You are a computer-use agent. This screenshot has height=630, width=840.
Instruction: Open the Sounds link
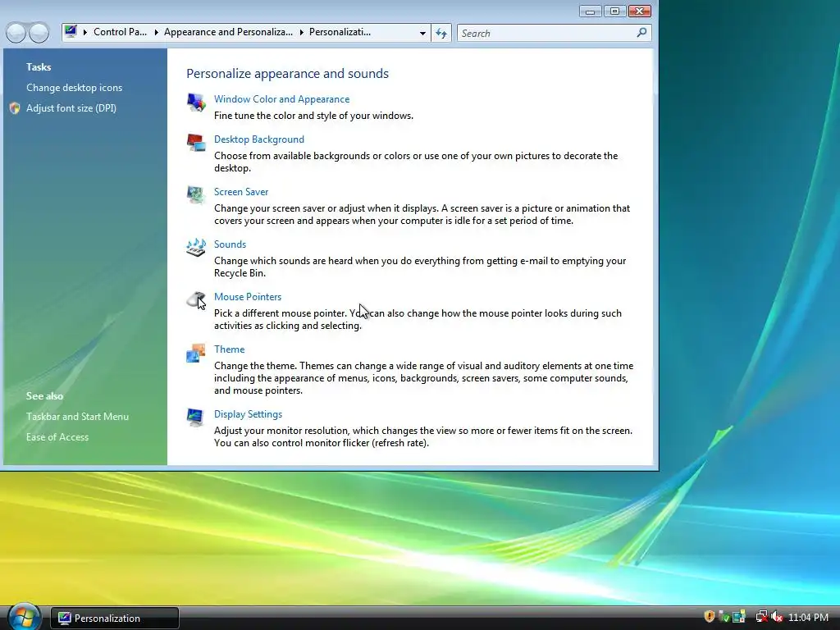click(231, 244)
